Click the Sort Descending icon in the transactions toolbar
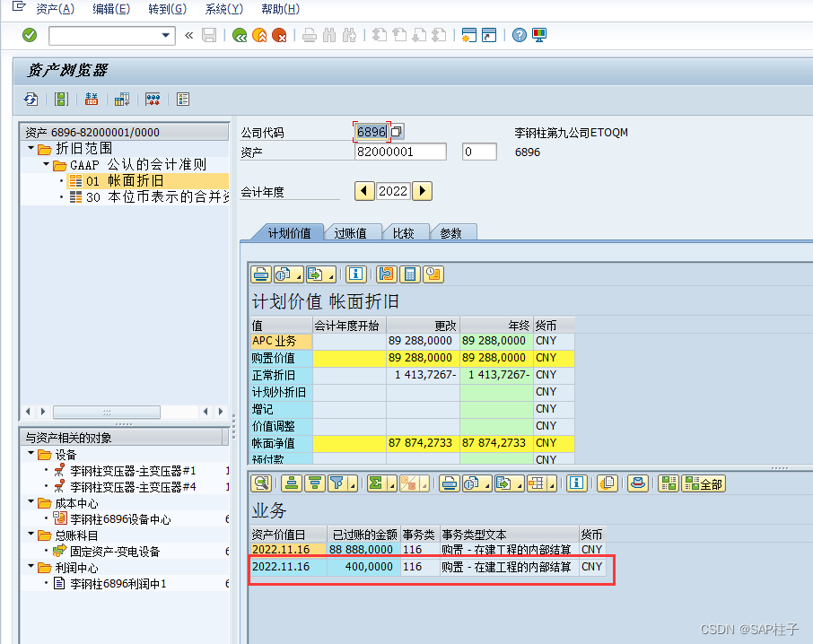This screenshot has width=813, height=644. [x=314, y=484]
